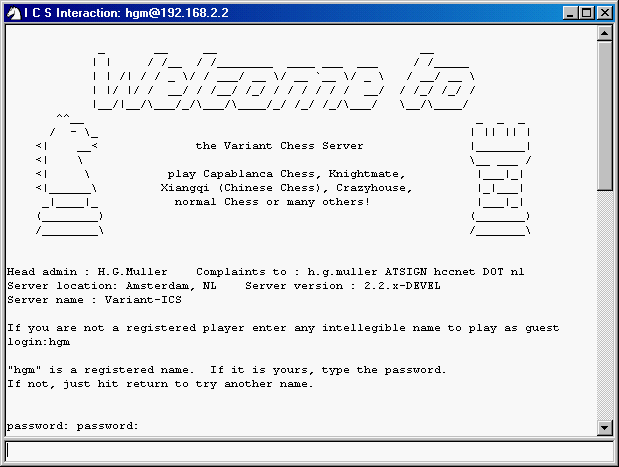This screenshot has height=467, width=619.
Task: Click the ICS Interaction title bar text
Action: click(x=126, y=13)
